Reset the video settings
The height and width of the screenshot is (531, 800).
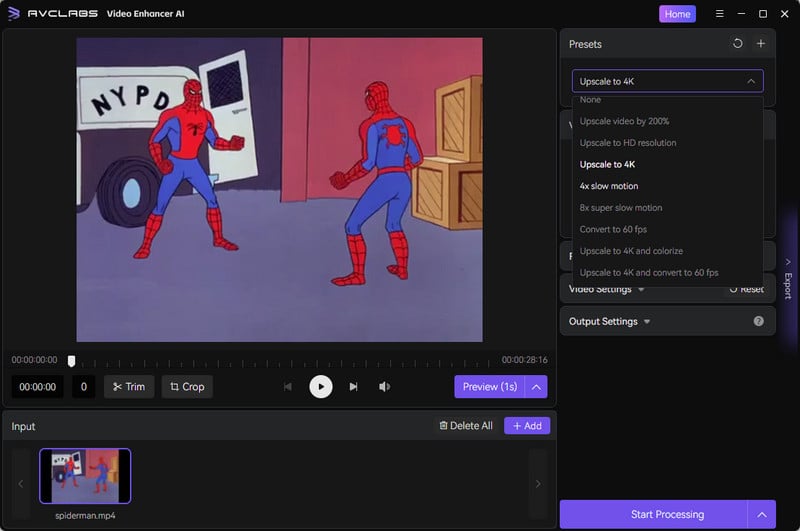tap(746, 290)
